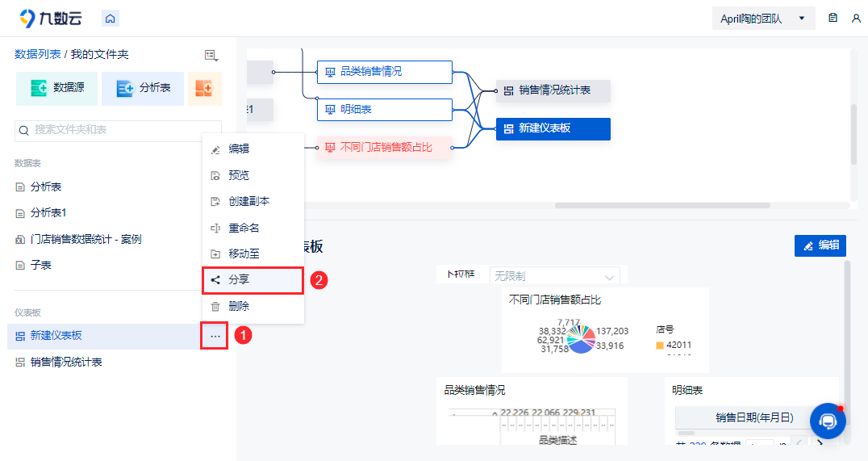Open the blue chat support bubble
Screen dimensions: 868x461
[828, 421]
